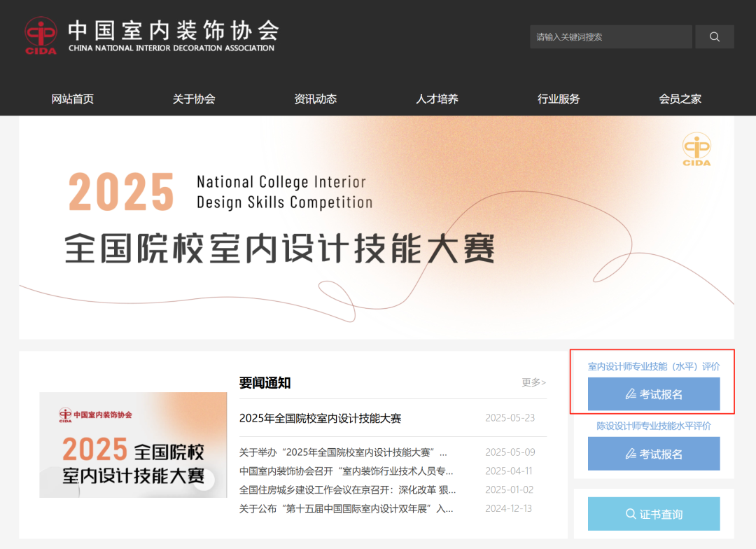Image resolution: width=756 pixels, height=549 pixels.
Task: Click the orange CIDA logo on banner
Action: tap(696, 150)
